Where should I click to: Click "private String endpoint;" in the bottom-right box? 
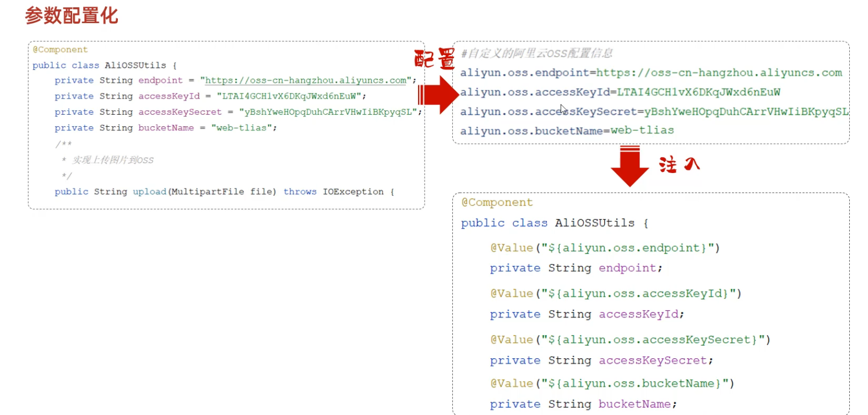point(576,268)
